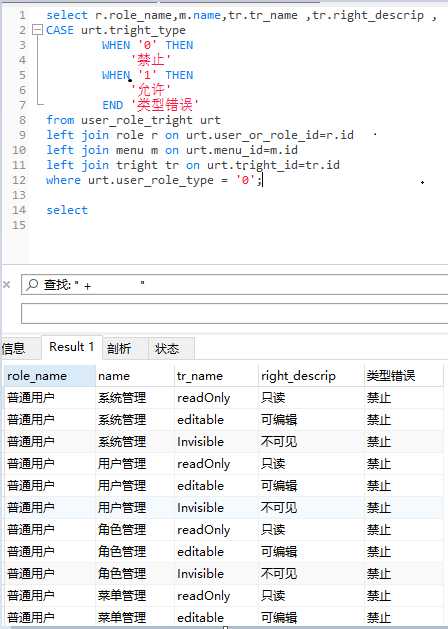Click 只读 cell in 系统管理 readOnly row
Screen dimensions: 448x629
click(311, 398)
